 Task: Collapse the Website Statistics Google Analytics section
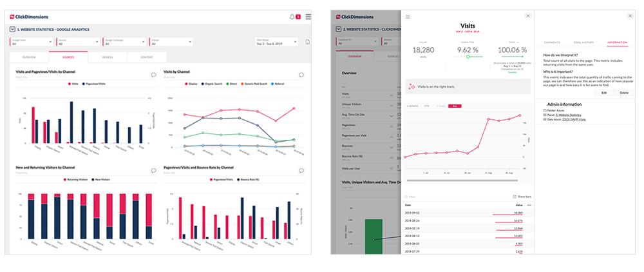[x=12, y=30]
